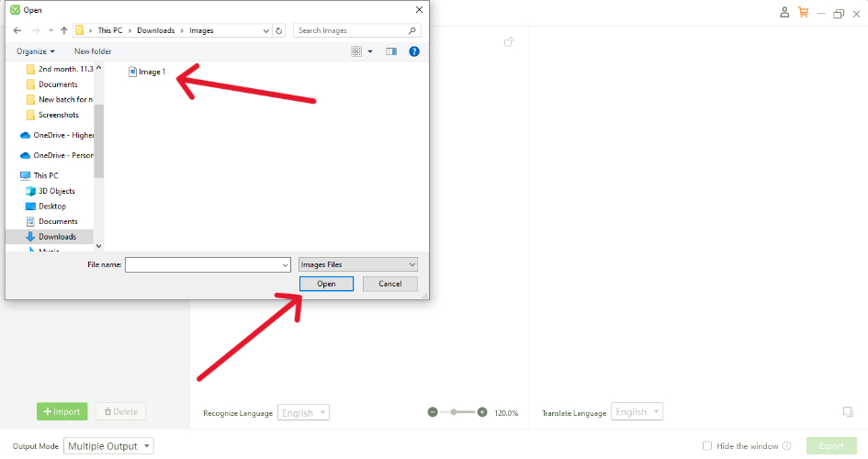Select the Image 1 file
Image resolution: width=868 pixels, height=459 pixels.
click(152, 72)
